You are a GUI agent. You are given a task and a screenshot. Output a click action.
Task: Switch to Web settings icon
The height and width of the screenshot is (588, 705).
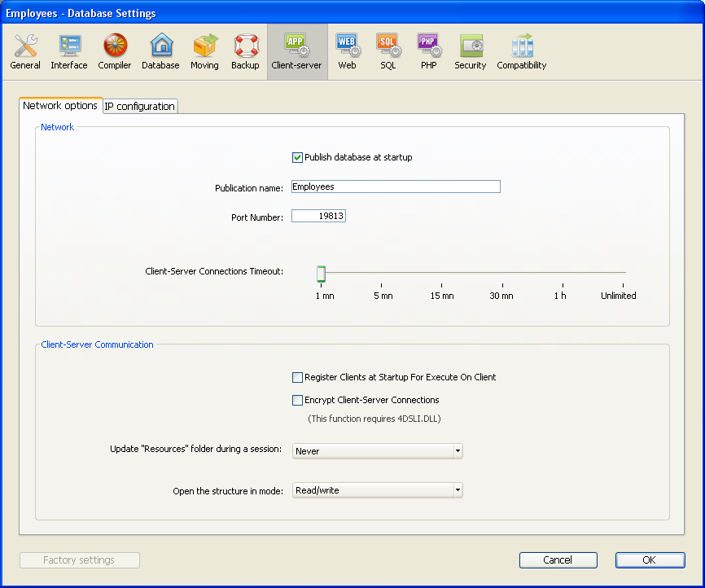[347, 52]
